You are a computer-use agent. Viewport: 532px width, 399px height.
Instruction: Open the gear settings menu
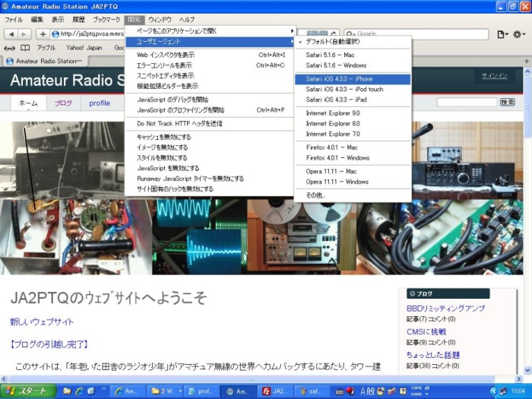click(519, 34)
